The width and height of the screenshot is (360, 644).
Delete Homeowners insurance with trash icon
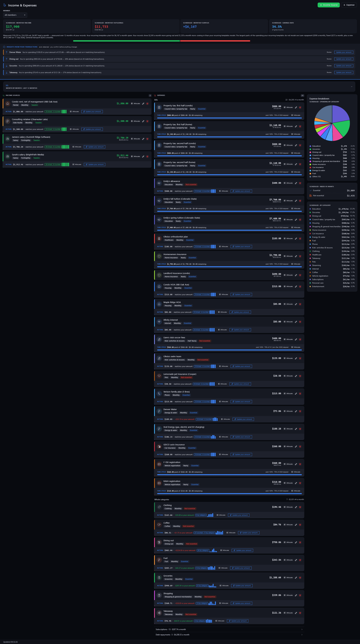tap(300, 256)
